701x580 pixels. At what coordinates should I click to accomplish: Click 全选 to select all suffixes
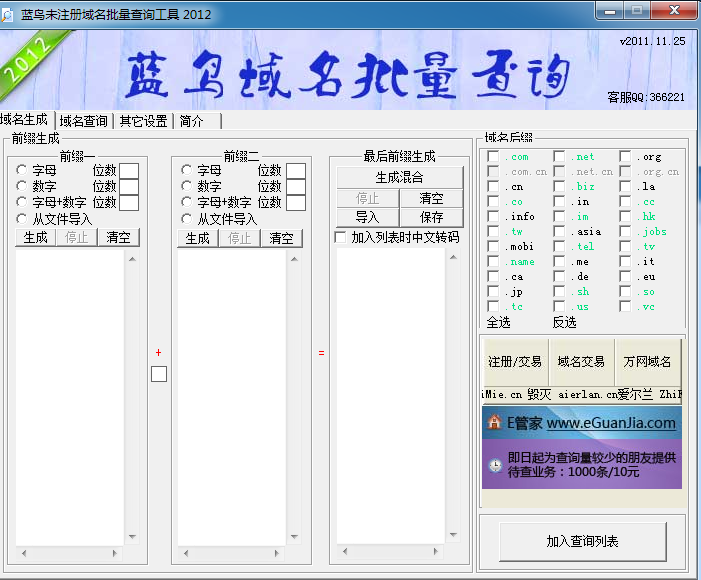coord(499,322)
